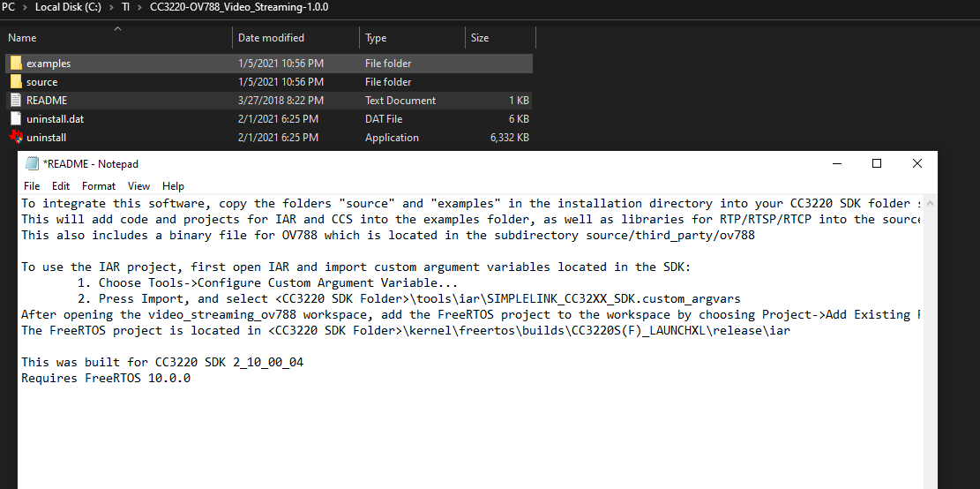Select the 'examples' file name

tap(49, 64)
